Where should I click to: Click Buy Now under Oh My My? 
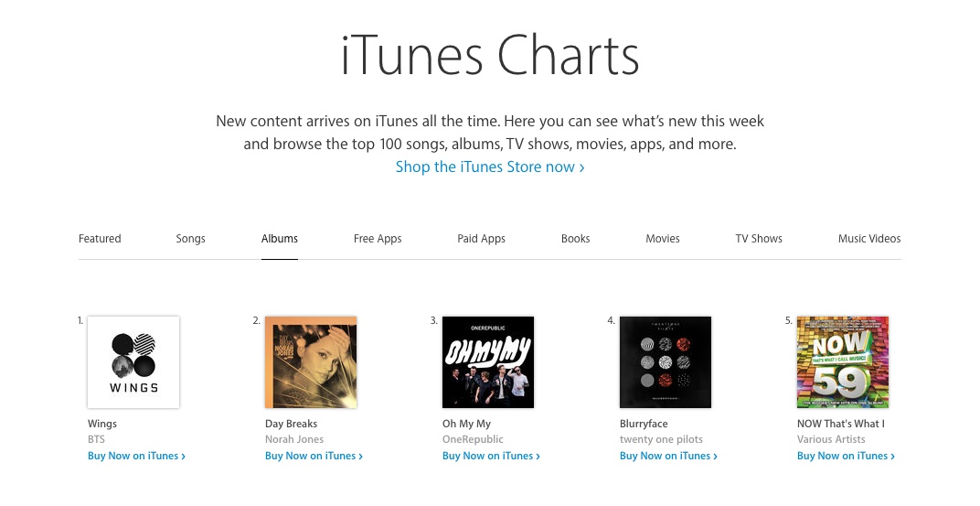pos(491,456)
